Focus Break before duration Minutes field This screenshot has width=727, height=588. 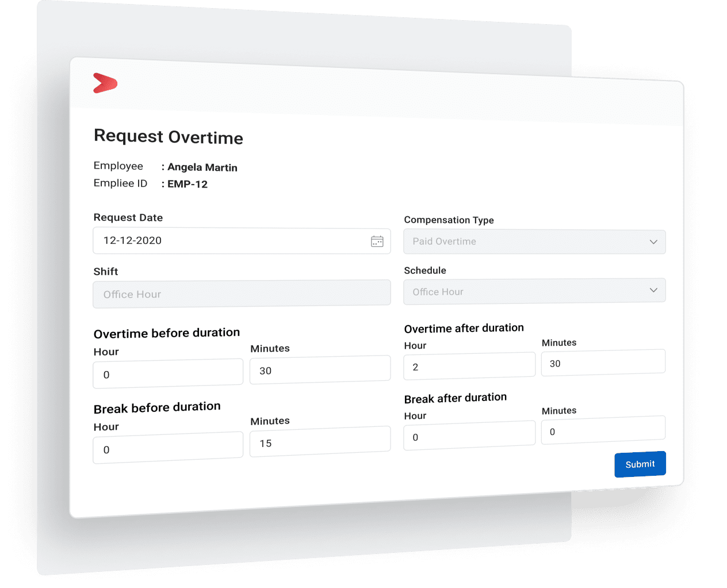(x=320, y=442)
